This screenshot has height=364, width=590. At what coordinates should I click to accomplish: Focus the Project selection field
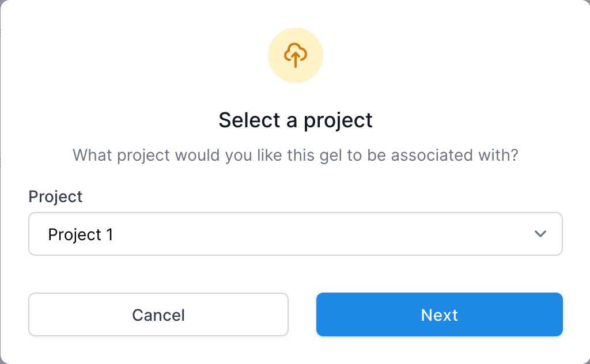[x=296, y=234]
